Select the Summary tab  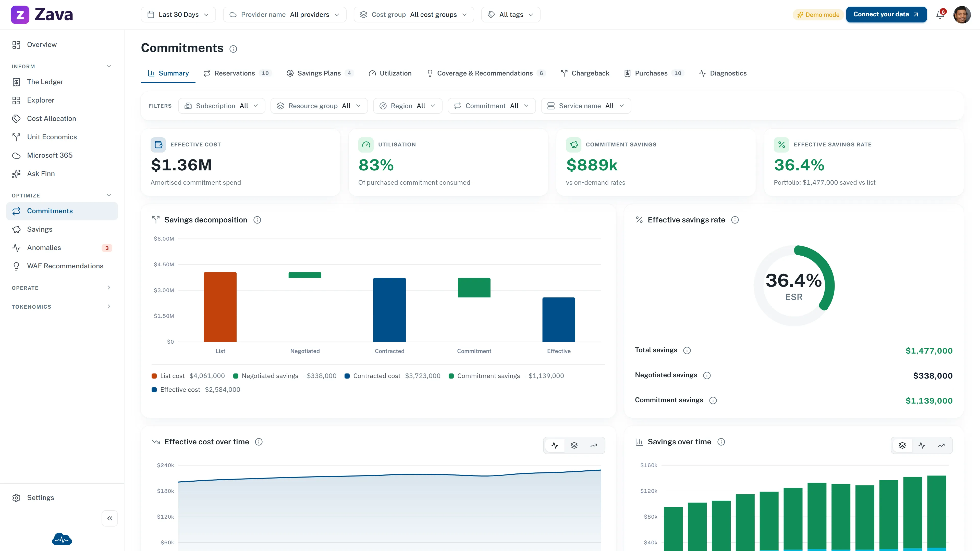168,73
